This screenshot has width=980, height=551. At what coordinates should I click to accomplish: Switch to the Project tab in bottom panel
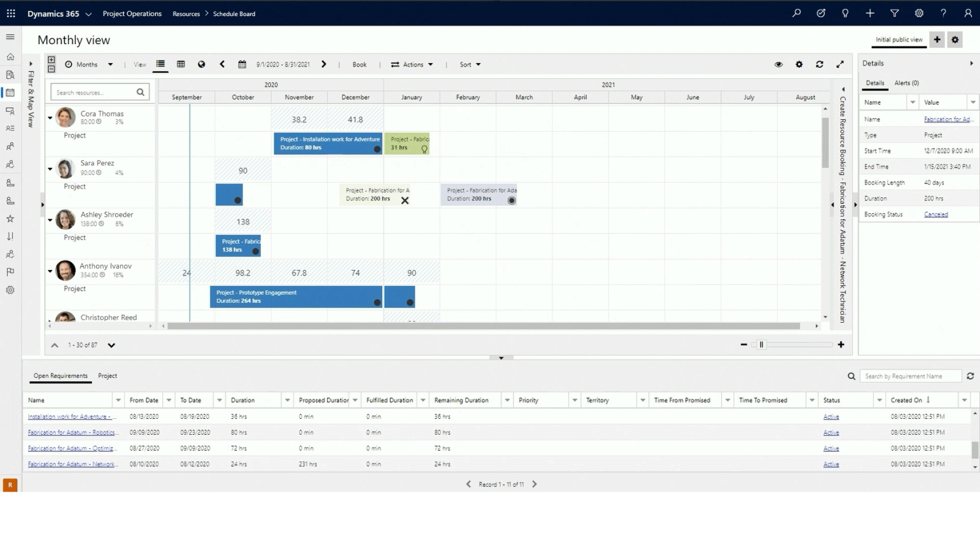(x=108, y=375)
